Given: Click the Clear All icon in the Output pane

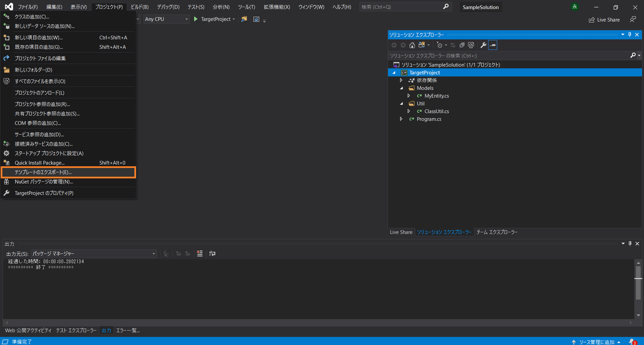Looking at the screenshot, I should coord(200,253).
